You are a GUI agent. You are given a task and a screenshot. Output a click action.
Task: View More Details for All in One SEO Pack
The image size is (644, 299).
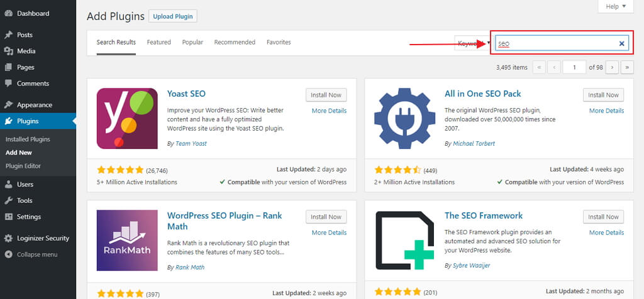pyautogui.click(x=606, y=111)
